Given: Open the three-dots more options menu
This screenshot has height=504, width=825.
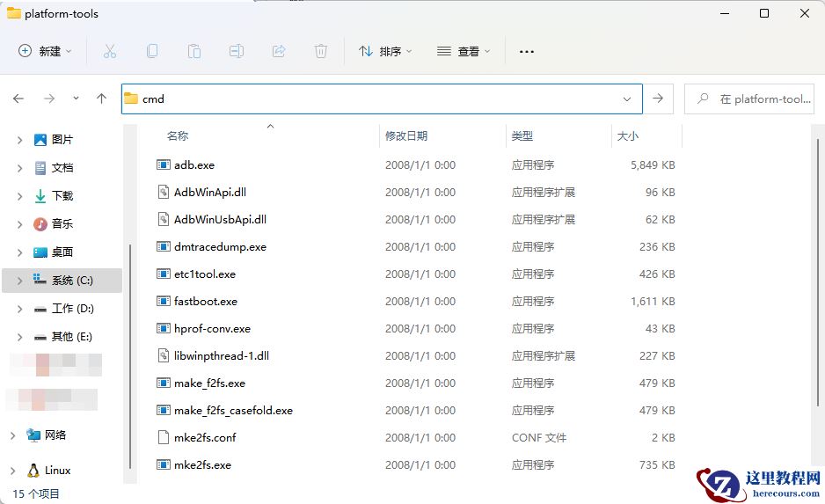Looking at the screenshot, I should coord(527,52).
